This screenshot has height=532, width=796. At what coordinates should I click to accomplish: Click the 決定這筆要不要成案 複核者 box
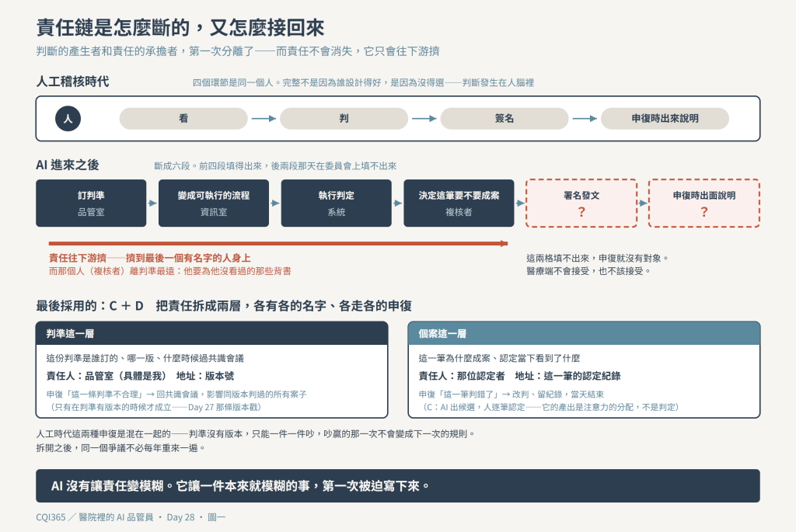tap(459, 203)
